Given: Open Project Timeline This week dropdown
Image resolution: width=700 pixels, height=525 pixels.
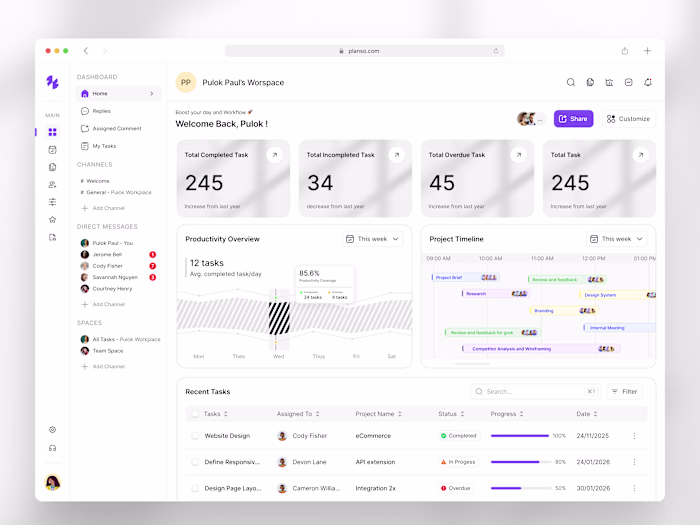Looking at the screenshot, I should (x=617, y=239).
